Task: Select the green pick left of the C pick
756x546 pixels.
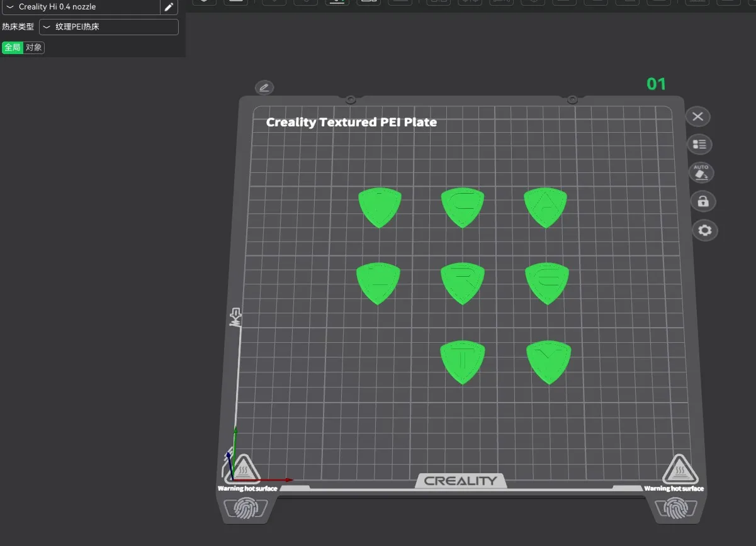Action: tap(380, 208)
